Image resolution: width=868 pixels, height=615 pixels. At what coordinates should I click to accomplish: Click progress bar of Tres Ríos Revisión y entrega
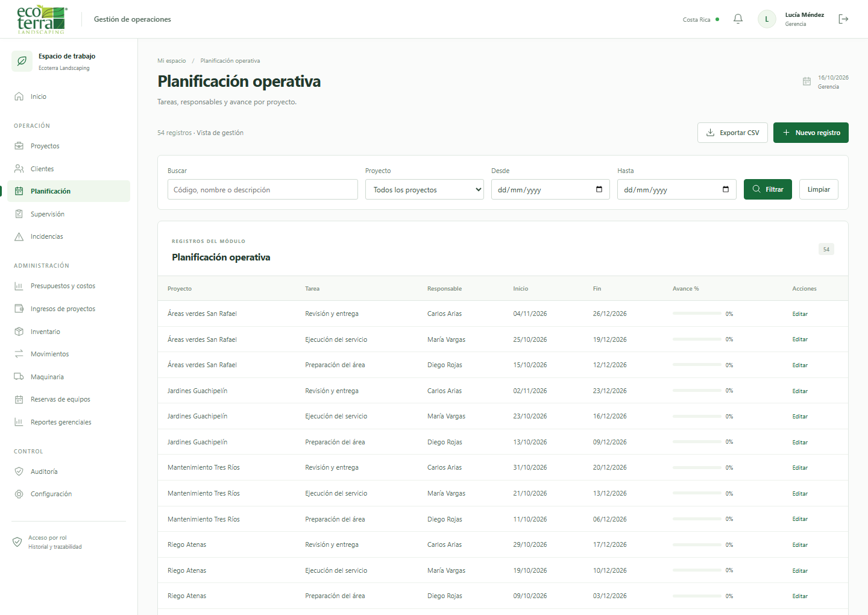click(697, 468)
